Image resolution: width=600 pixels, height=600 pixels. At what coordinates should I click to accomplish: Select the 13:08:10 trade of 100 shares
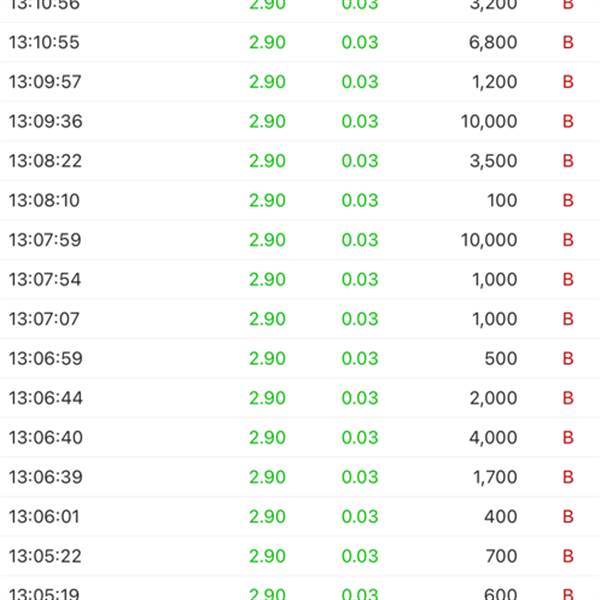[300, 200]
